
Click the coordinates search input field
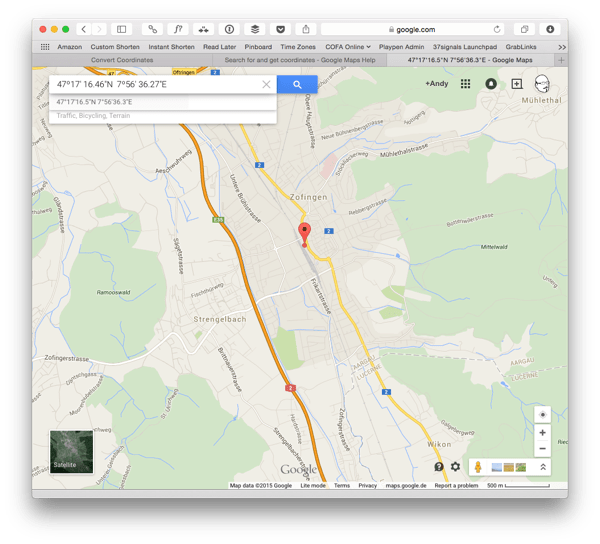pyautogui.click(x=157, y=85)
